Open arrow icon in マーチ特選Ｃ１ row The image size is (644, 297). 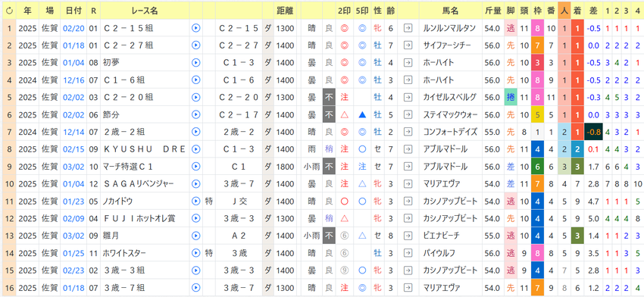[408, 167]
